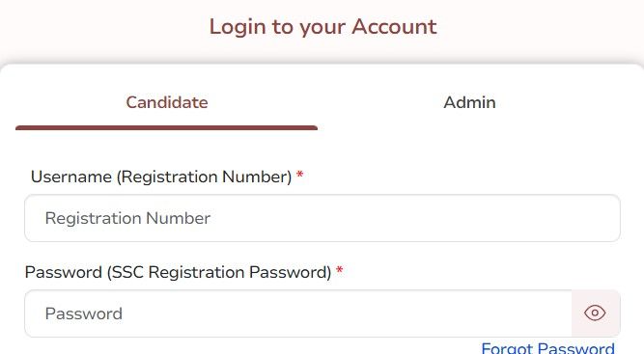The height and width of the screenshot is (354, 644).
Task: Focus the Password input field
Action: click(298, 313)
